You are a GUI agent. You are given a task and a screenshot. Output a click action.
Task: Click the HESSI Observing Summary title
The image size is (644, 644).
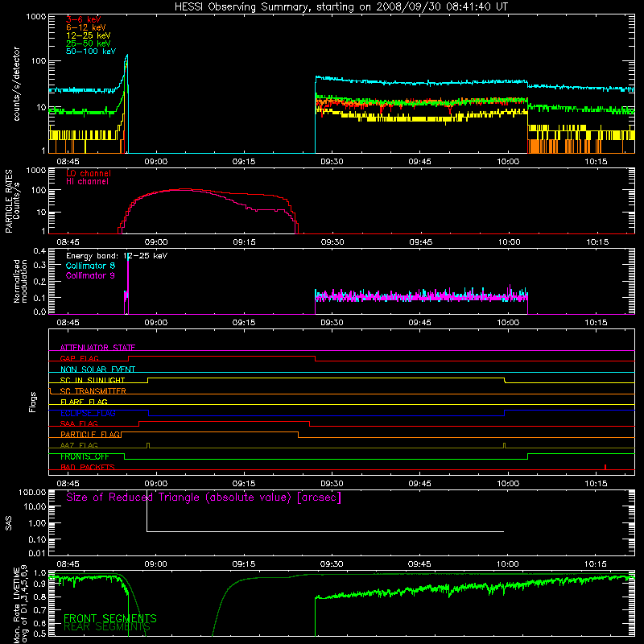341,7
